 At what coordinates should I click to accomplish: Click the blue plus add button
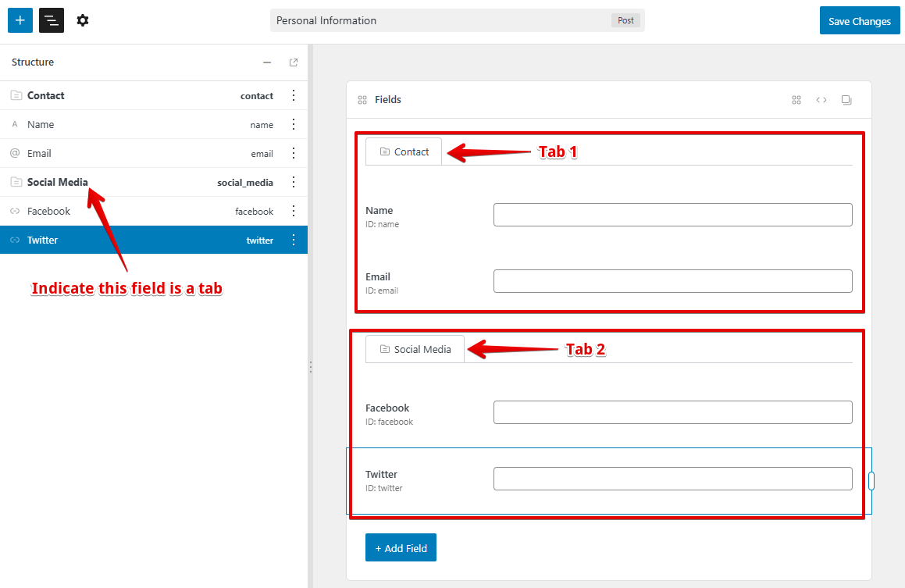click(x=20, y=20)
